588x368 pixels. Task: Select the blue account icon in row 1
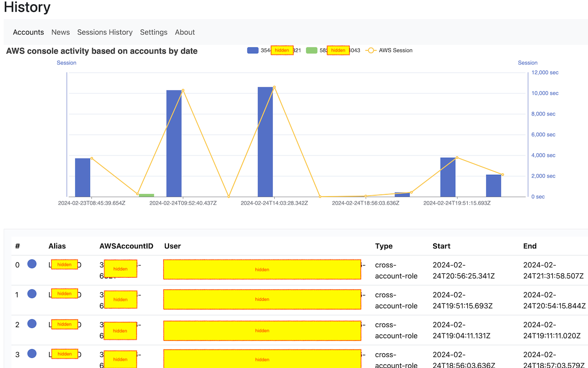point(32,293)
